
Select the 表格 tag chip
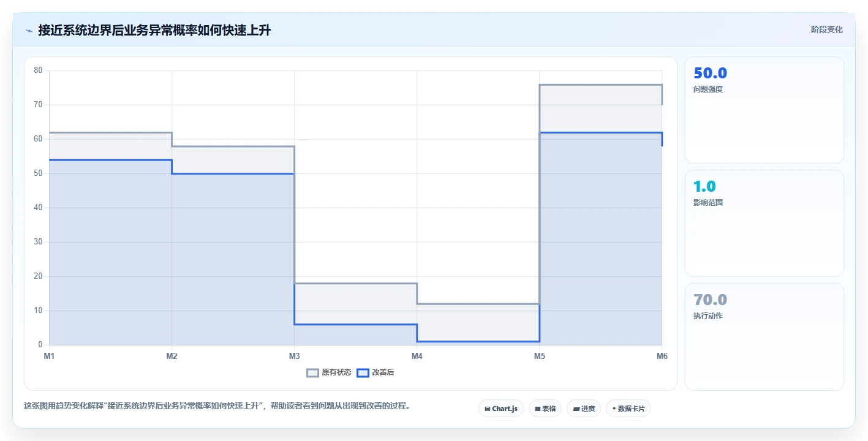click(x=545, y=409)
